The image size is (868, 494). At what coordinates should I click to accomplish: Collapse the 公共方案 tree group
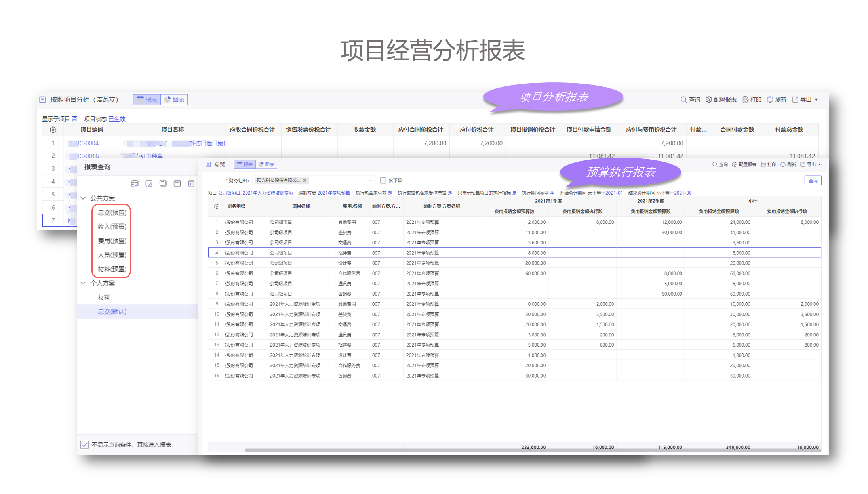[83, 198]
